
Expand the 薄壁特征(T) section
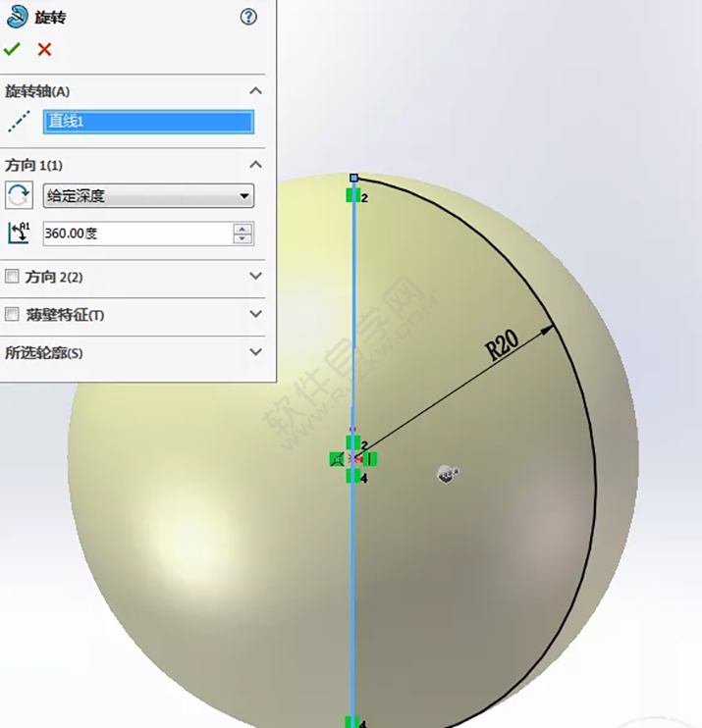pos(255,314)
